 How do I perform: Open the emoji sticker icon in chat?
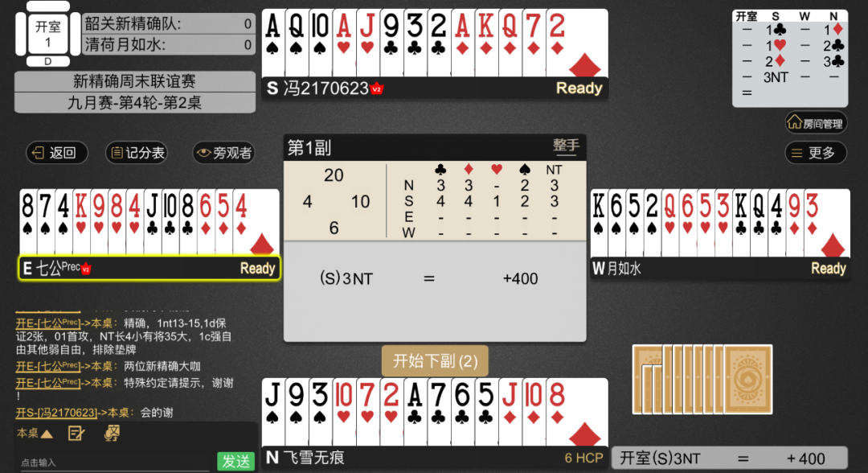[x=111, y=433]
